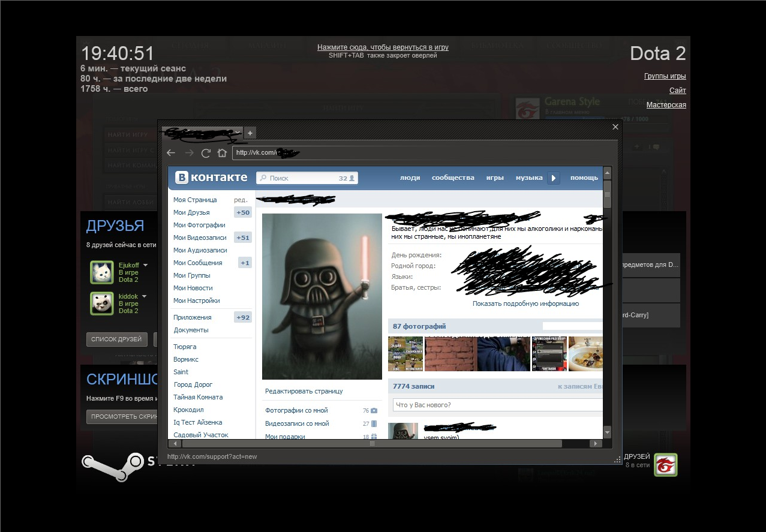The width and height of the screenshot is (766, 532).
Task: Reload the VK page
Action: tap(206, 153)
